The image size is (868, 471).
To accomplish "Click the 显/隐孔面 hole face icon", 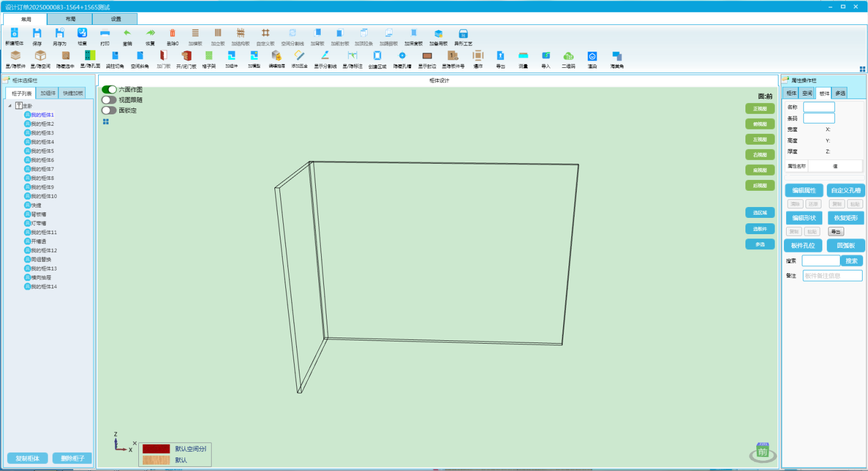I will pos(90,56).
